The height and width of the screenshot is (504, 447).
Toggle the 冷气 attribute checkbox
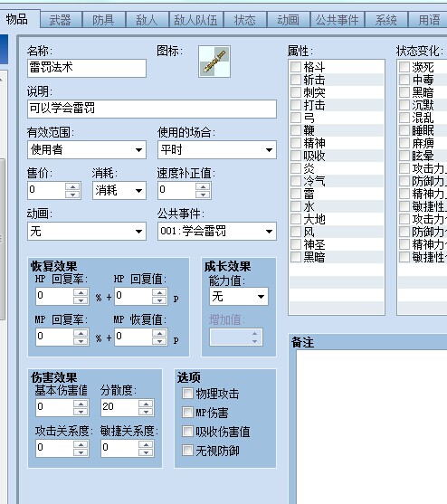[x=295, y=181]
